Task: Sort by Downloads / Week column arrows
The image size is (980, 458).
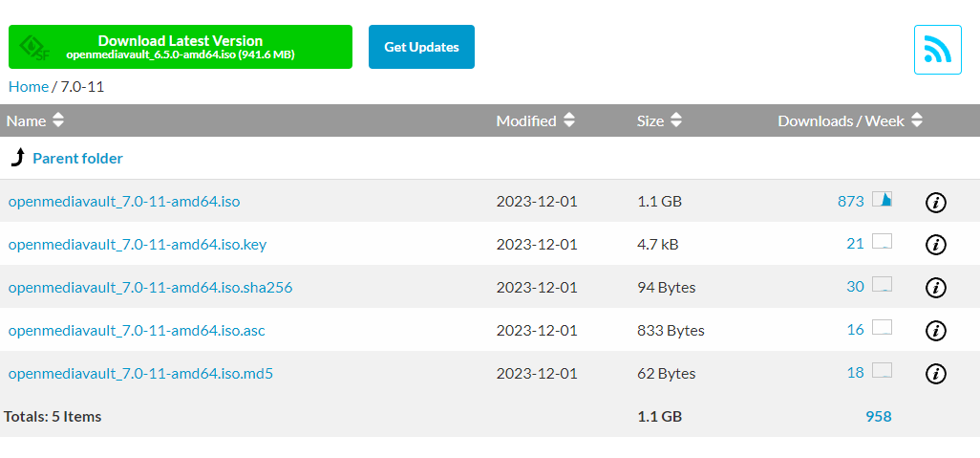Action: tap(917, 120)
